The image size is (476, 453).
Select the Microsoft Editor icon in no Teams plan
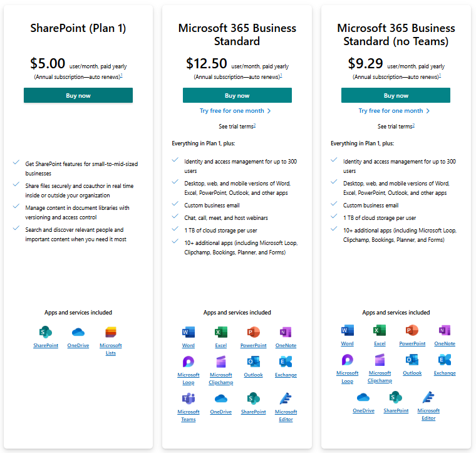428,397
